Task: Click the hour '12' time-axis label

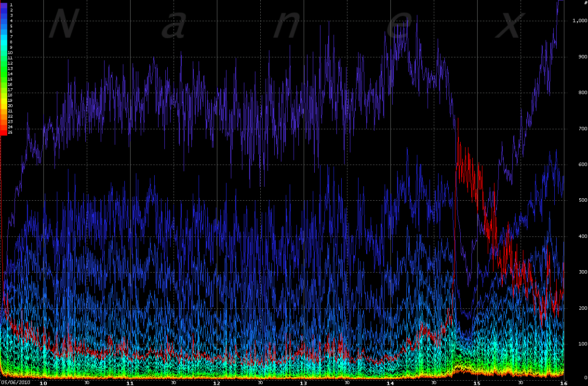Action: point(217,383)
